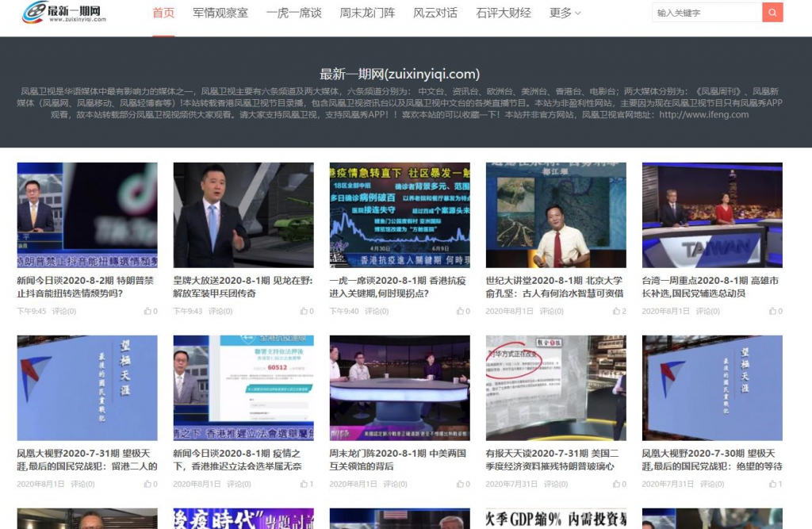Click the 下午9:40 timestamp text
Viewport: 812px width, 529px height.
[344, 312]
